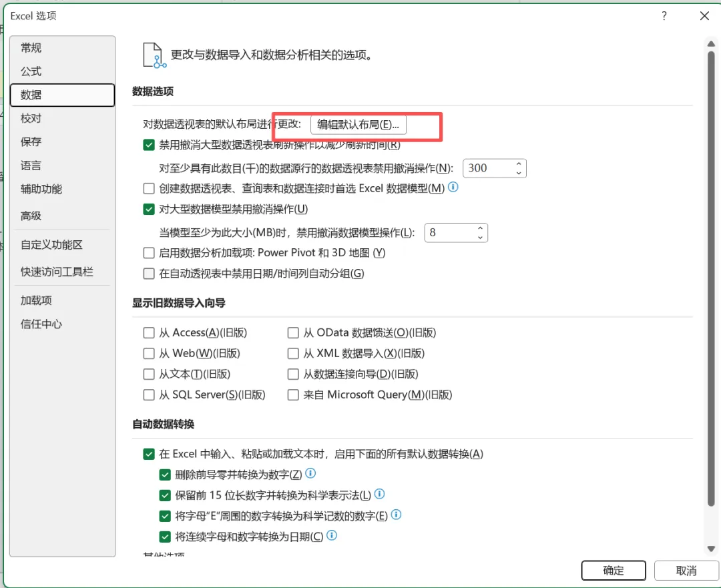Check 来自 Microsoft Query(M)(旧版) option

tap(293, 394)
